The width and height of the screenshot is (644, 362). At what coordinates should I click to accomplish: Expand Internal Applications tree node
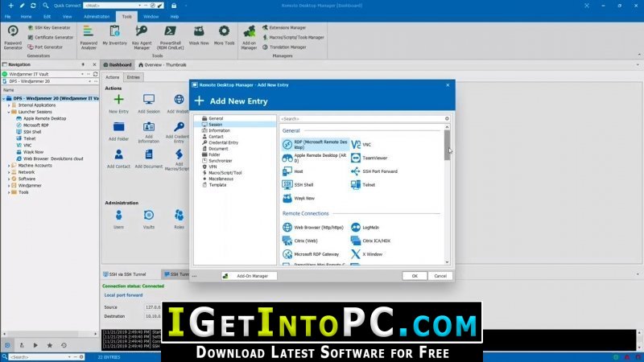[9, 105]
